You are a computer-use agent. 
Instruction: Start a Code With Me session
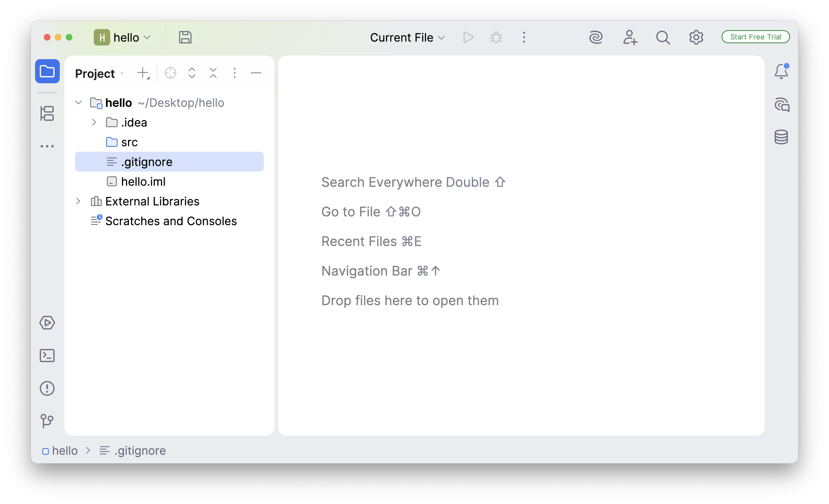(x=630, y=37)
